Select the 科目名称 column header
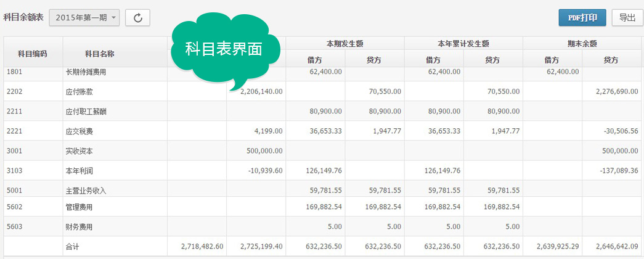Viewport: 644px width, 259px height. tap(100, 54)
